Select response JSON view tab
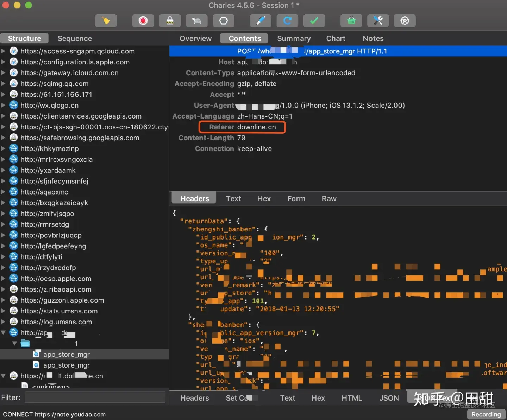Viewport: 507px width, 420px height. coord(389,398)
